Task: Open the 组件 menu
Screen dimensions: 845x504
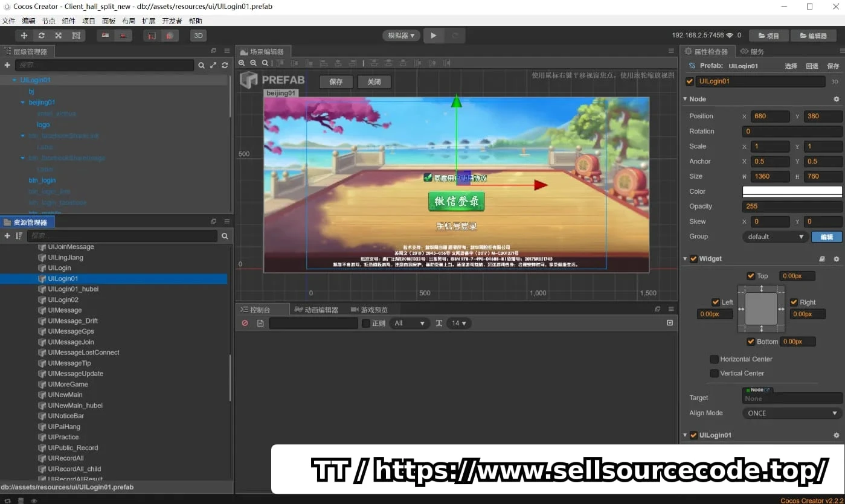Action: 69,21
